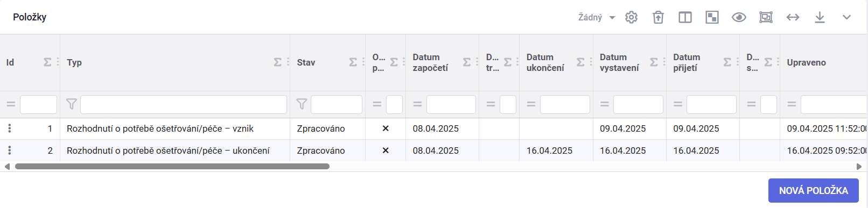Viewport: 868px width, 208px height.
Task: Click the horizontal fit-width arrows icon
Action: (x=793, y=17)
